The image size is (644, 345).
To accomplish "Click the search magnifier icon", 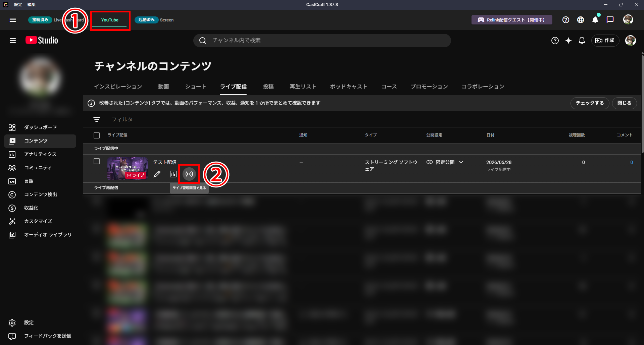I will tap(203, 41).
